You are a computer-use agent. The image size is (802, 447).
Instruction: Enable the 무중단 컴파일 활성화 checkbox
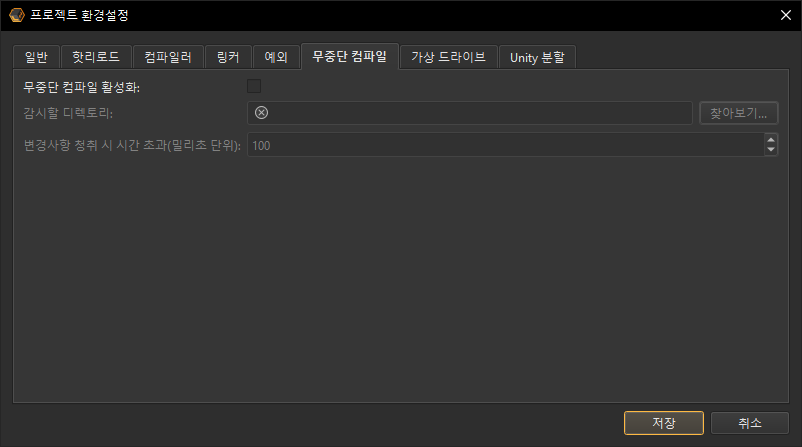pyautogui.click(x=254, y=87)
